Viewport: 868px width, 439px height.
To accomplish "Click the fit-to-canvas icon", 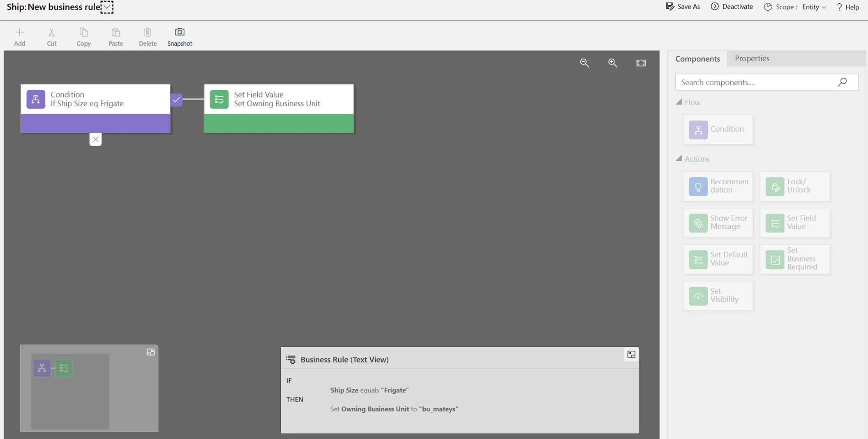I will pos(641,63).
